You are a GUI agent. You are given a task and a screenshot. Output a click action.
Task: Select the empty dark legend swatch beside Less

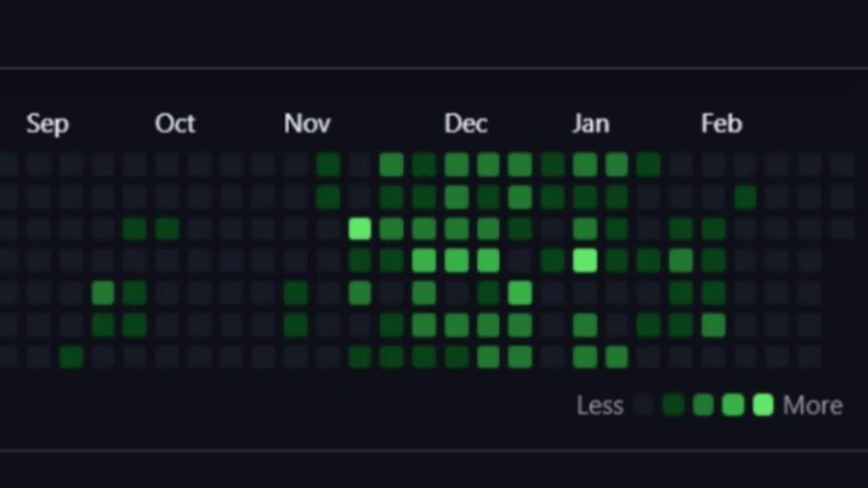(x=643, y=405)
